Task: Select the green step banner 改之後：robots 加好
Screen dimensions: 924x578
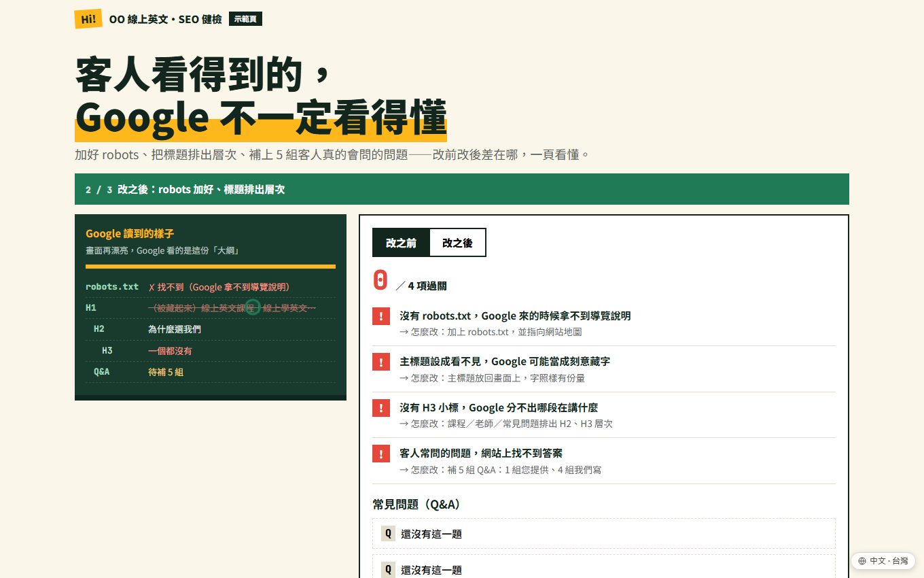Action: pos(462,189)
